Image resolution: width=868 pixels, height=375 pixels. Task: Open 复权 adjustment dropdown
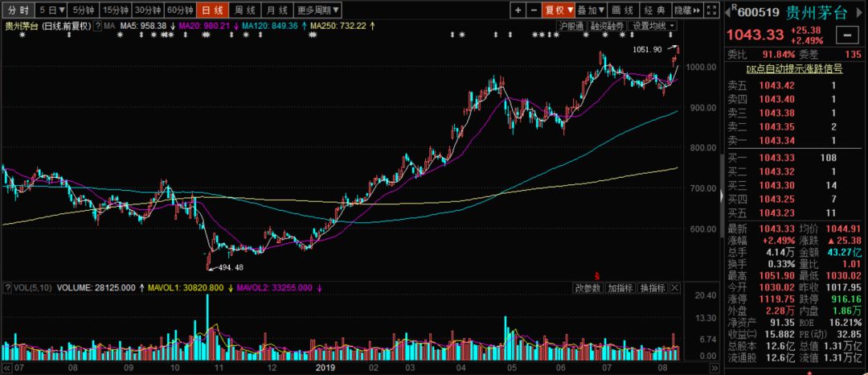pyautogui.click(x=558, y=10)
